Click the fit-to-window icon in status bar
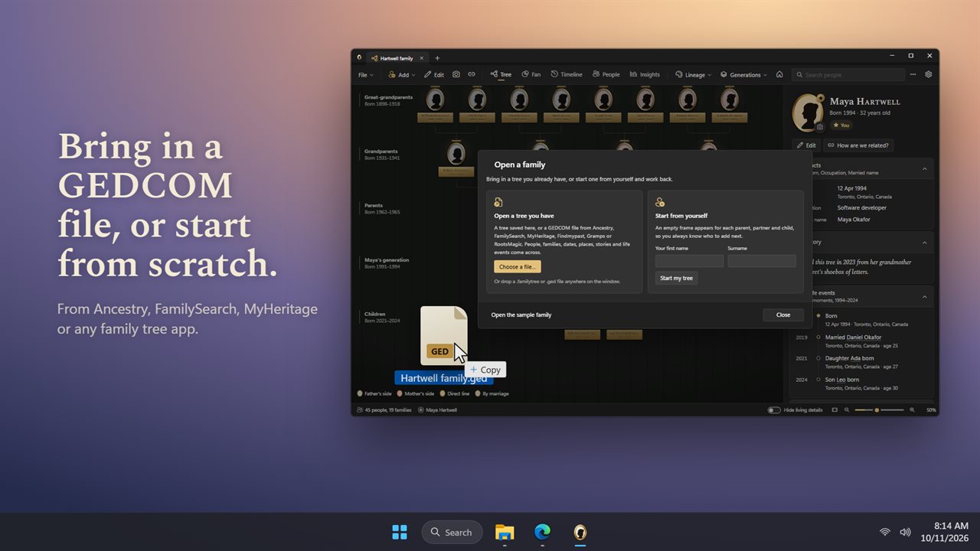 coord(835,410)
